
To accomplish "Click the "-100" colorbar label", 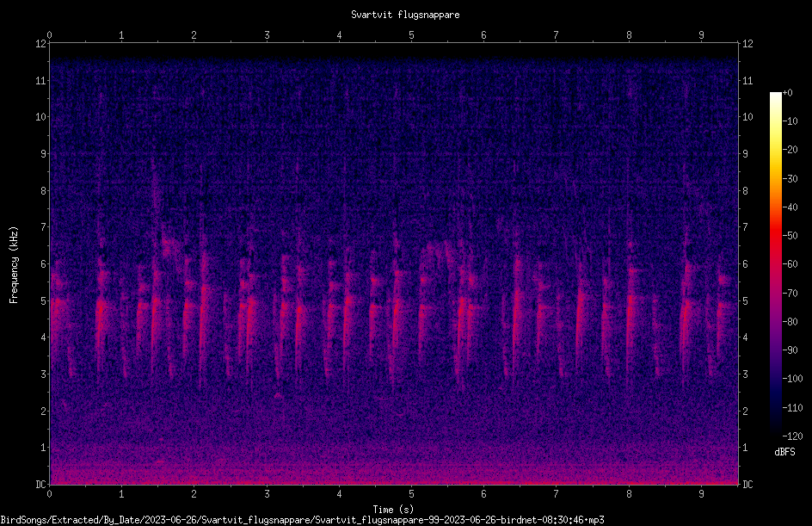I will click(x=792, y=379).
